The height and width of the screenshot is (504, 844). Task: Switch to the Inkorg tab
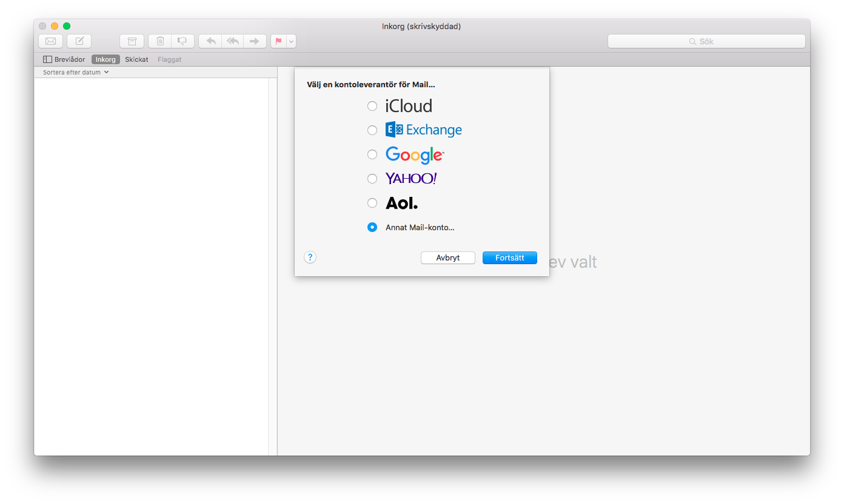pyautogui.click(x=105, y=59)
